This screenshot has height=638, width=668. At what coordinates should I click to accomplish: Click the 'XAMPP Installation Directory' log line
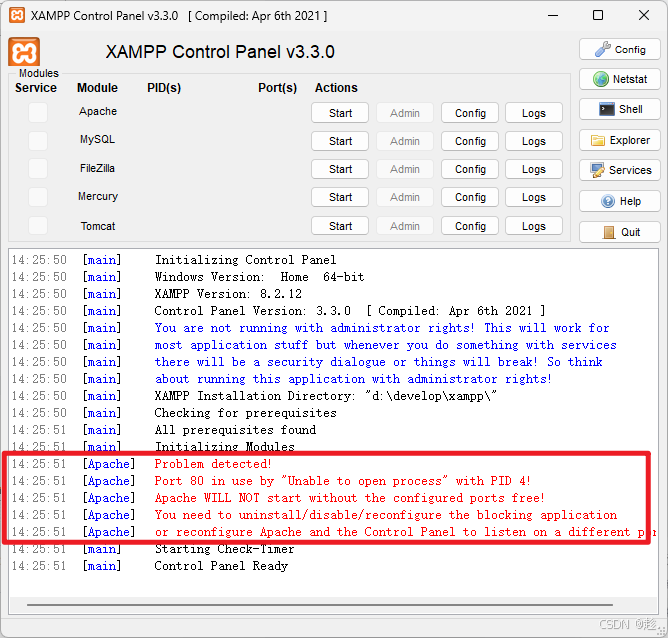coord(325,396)
